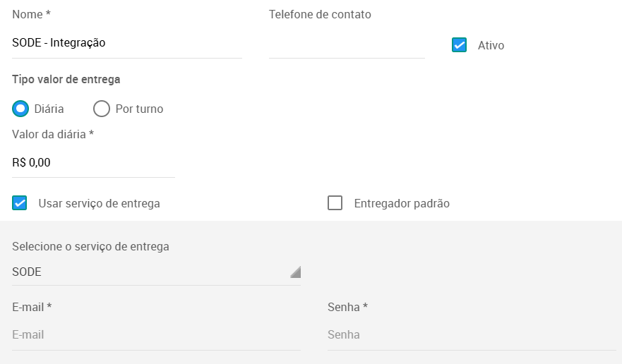Click the Nome input field
This screenshot has width=622, height=364.
point(127,43)
